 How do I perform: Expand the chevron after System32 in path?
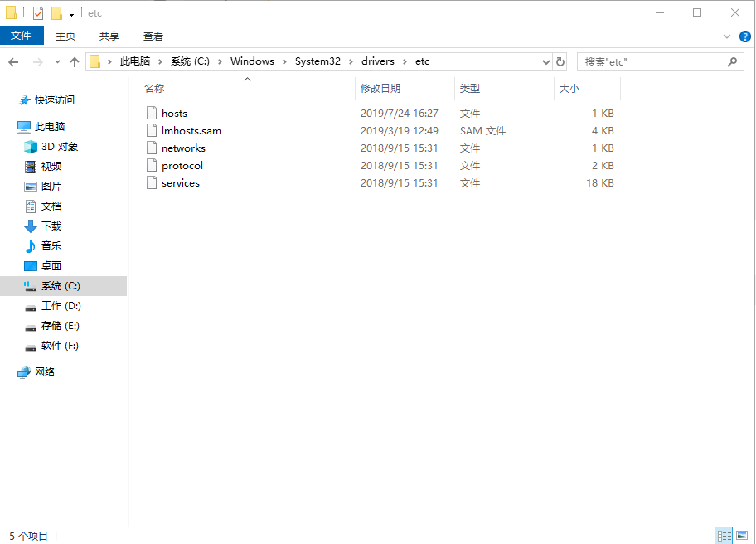[x=351, y=61]
